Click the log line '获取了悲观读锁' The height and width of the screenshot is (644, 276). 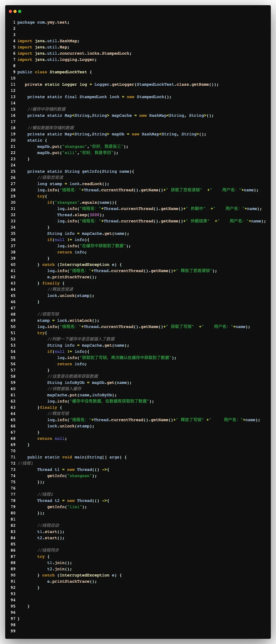tap(148, 190)
